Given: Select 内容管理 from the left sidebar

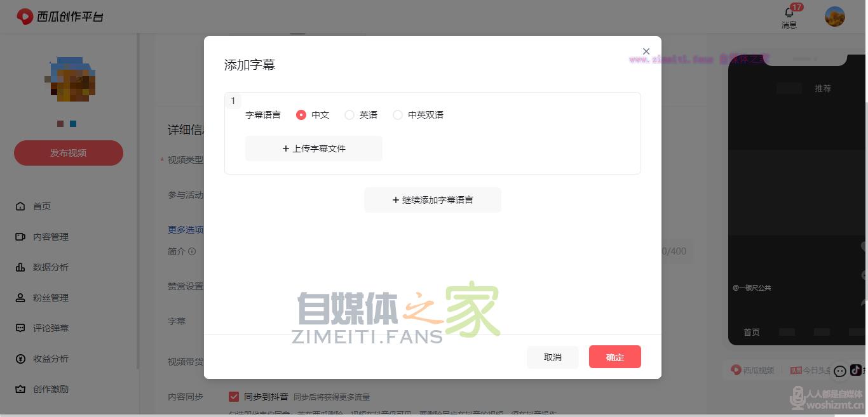Looking at the screenshot, I should tap(50, 236).
